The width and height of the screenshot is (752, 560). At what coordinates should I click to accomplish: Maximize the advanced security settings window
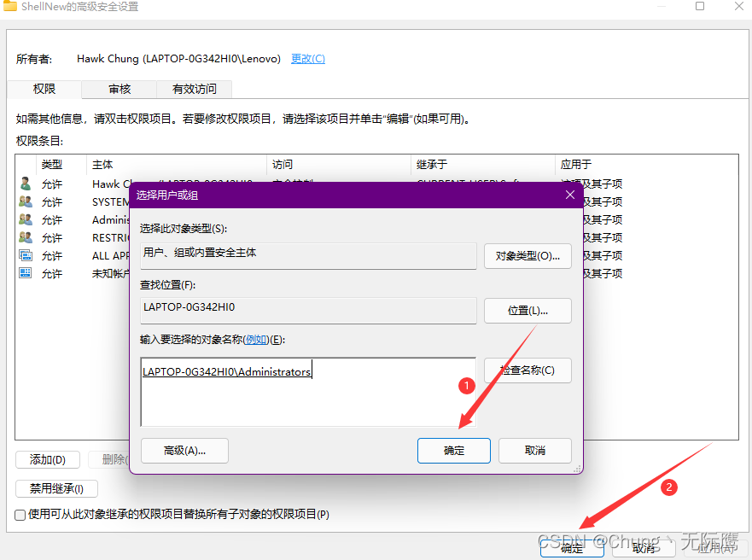coord(700,6)
